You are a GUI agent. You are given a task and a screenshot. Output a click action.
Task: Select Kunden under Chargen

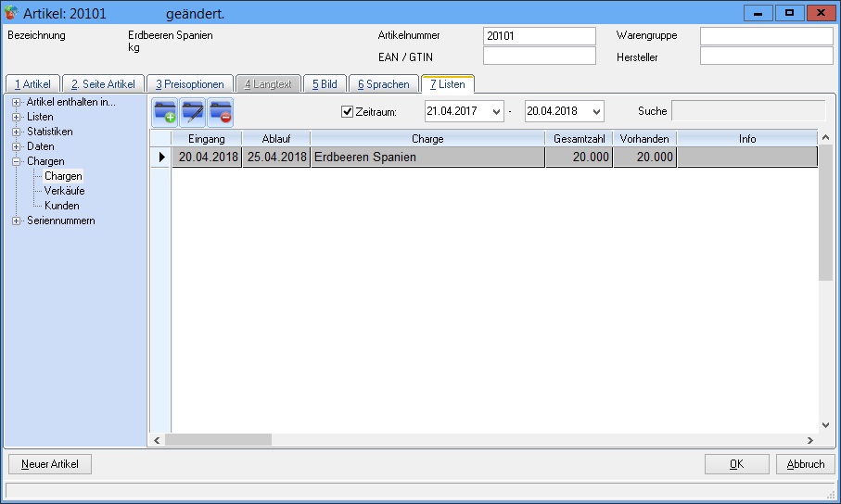point(61,206)
